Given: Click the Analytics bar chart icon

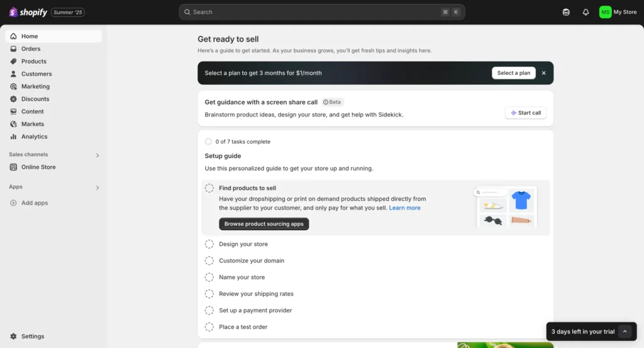Looking at the screenshot, I should 14,137.
